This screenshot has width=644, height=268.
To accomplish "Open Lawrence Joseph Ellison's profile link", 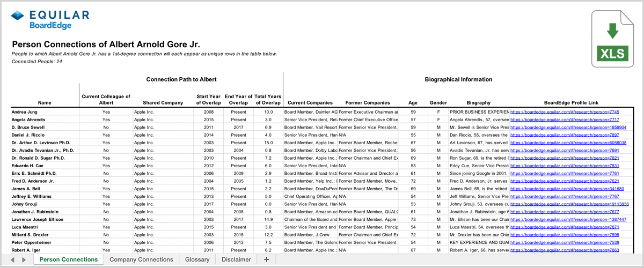I will click(x=568, y=220).
